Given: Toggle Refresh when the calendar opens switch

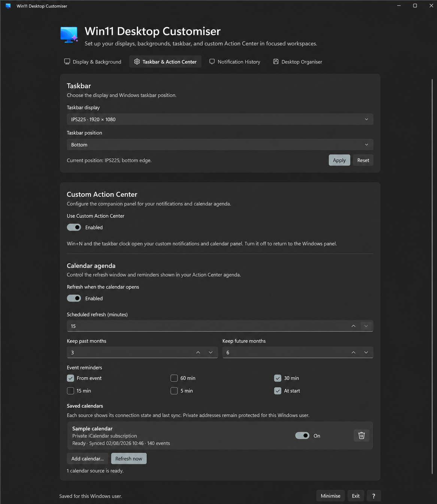Looking at the screenshot, I should [74, 298].
